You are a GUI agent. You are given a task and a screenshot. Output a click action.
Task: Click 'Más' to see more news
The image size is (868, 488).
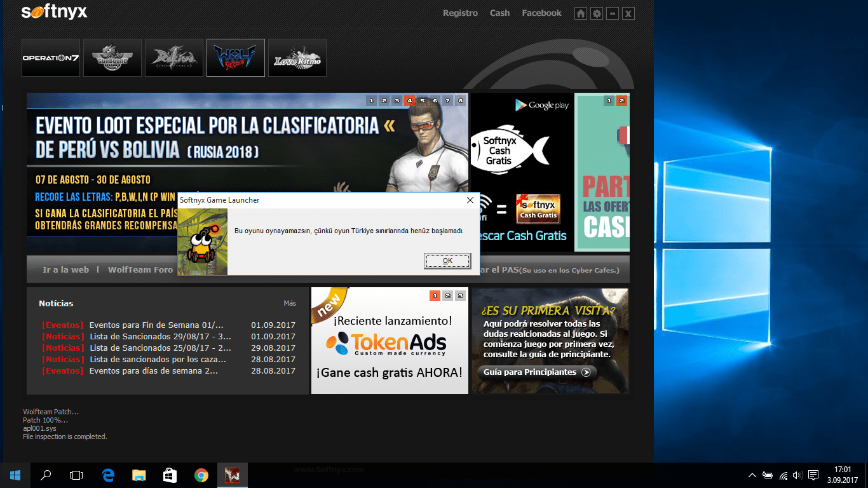click(290, 303)
